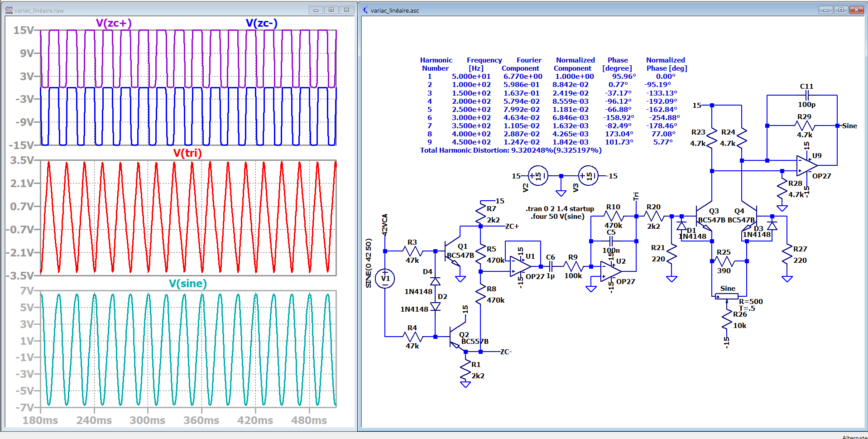Select the Sine potentiometer symbol
Image resolution: width=868 pixels, height=439 pixels.
click(727, 297)
